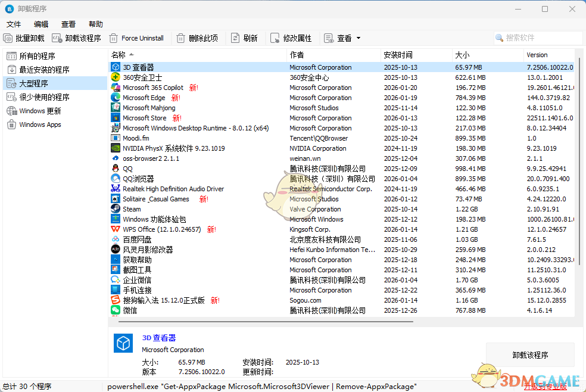Click the 3D 查看器 icon in detail panel
586x392 pixels.
(x=123, y=343)
